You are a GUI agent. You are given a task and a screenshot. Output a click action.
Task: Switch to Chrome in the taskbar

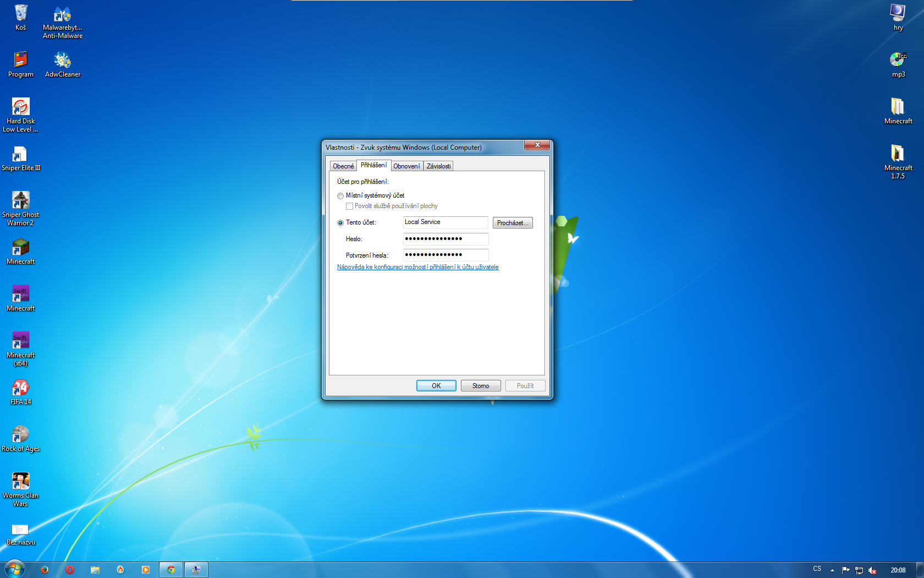click(x=171, y=570)
